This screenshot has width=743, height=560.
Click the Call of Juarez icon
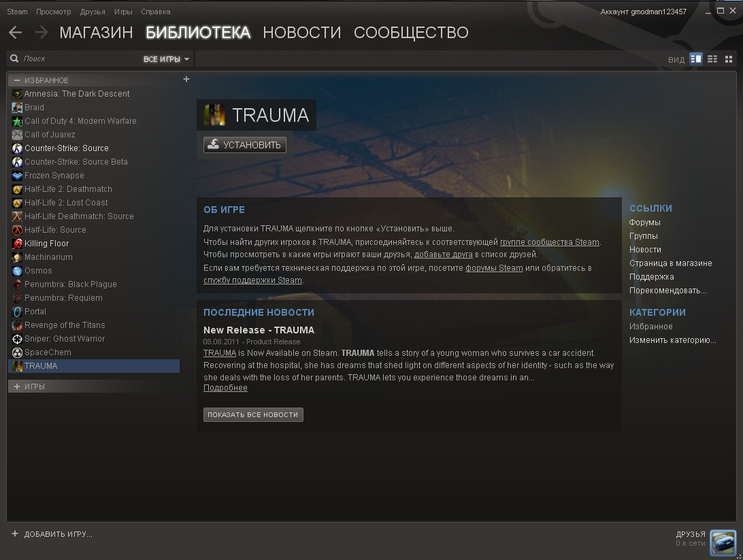(x=17, y=135)
